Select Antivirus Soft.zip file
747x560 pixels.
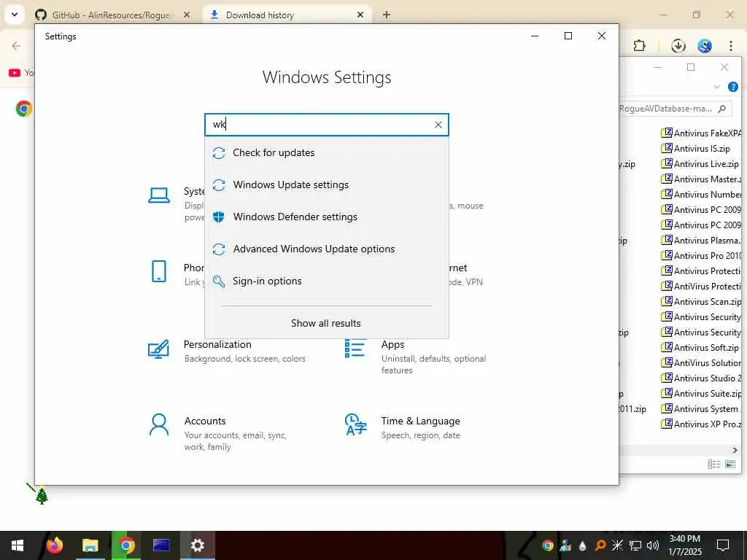coord(700,348)
